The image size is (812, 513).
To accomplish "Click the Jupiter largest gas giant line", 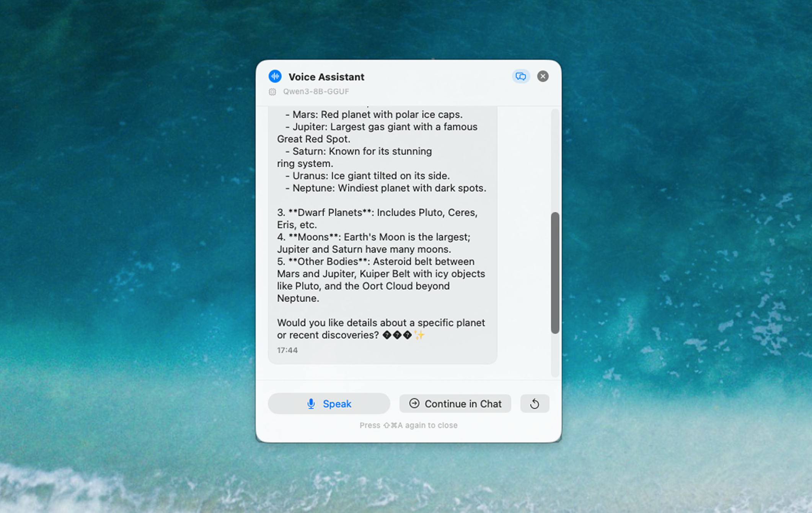I will pos(377,133).
